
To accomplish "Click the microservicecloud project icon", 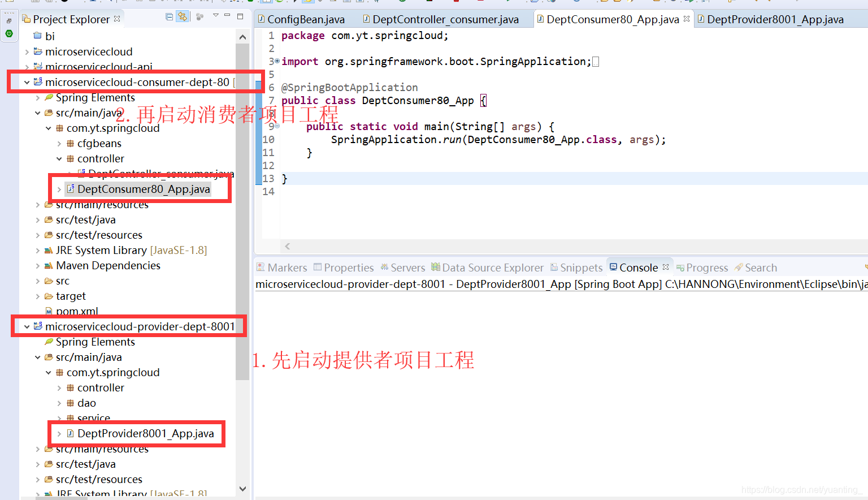I will coord(38,51).
